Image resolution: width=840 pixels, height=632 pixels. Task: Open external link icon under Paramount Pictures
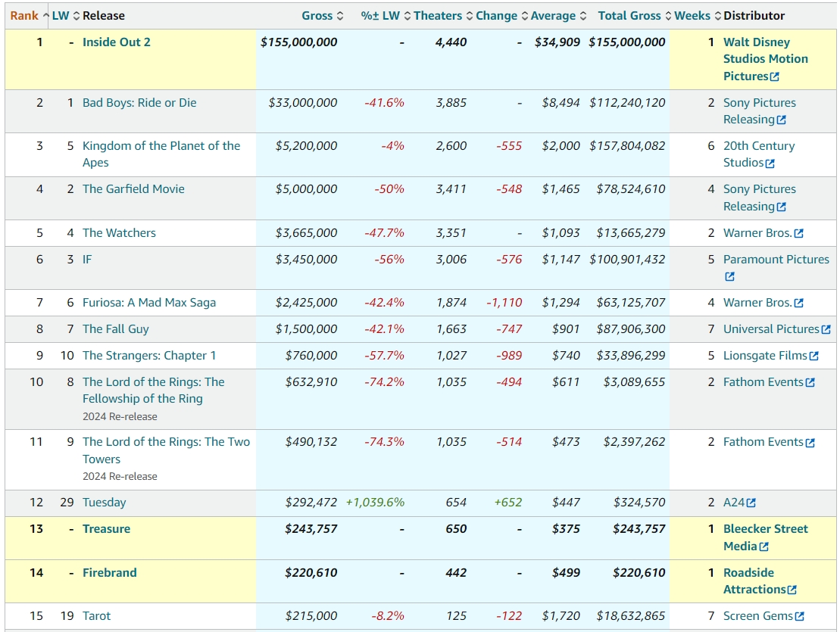(729, 277)
